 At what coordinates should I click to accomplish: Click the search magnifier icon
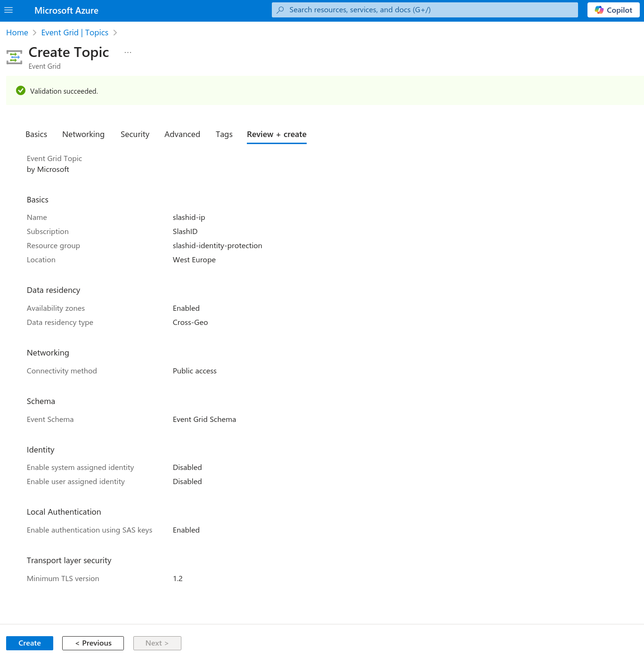pyautogui.click(x=281, y=9)
